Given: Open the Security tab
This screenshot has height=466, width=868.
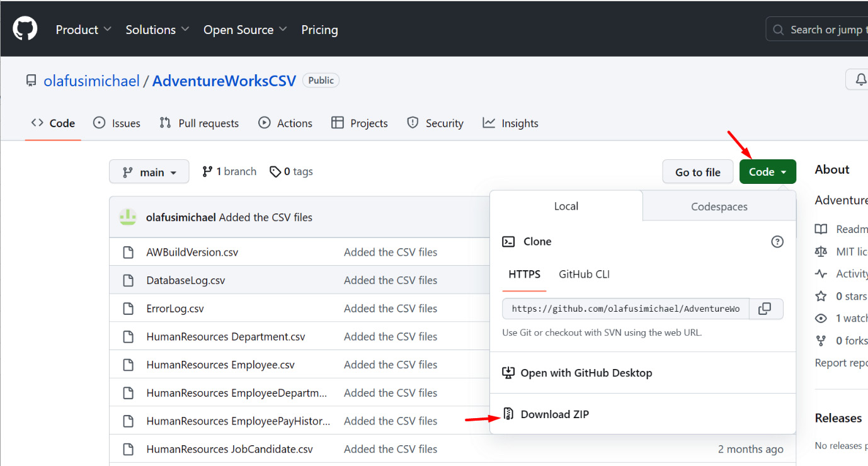Looking at the screenshot, I should 435,123.
